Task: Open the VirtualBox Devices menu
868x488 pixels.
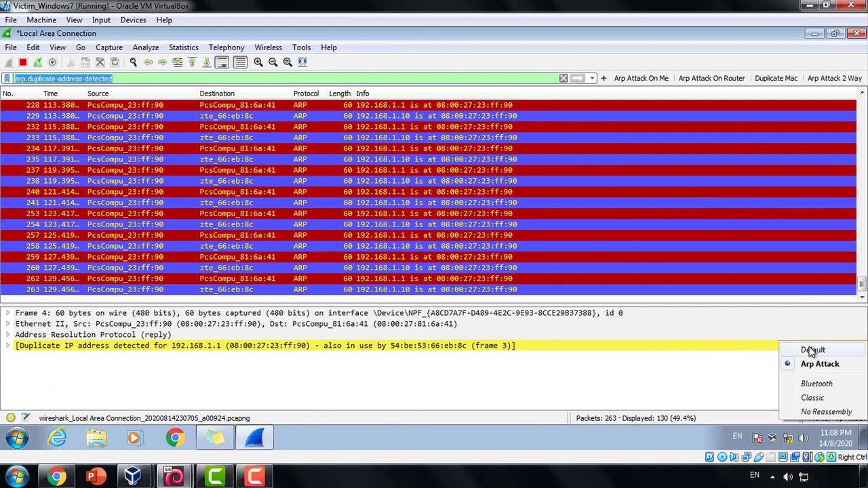Action: 133,20
